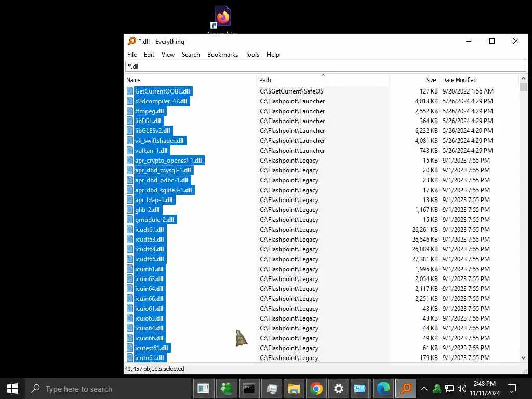The width and height of the screenshot is (532, 399).
Task: Open the volume control in system tray
Action: coord(461,389)
